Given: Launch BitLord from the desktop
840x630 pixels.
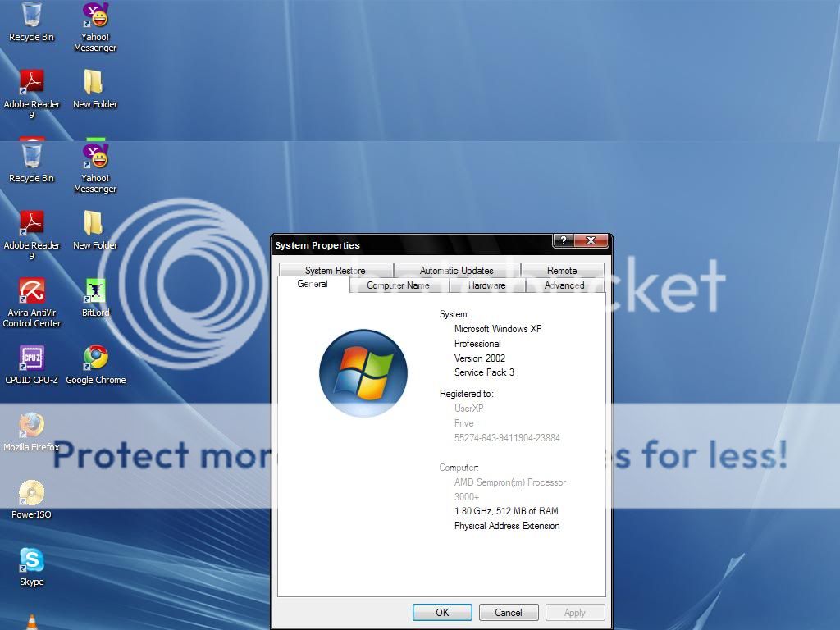Looking at the screenshot, I should 95,297.
